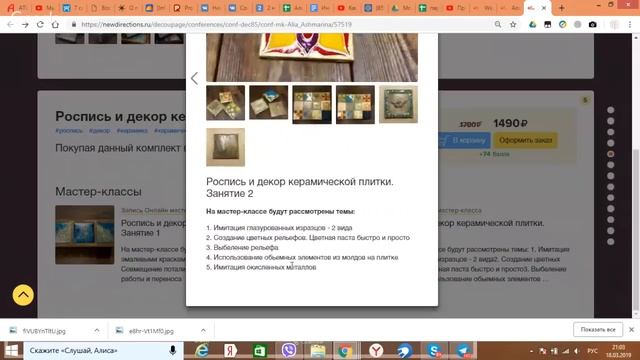
Task: Select the grey metallic tile thumbnail
Action: tap(225, 147)
